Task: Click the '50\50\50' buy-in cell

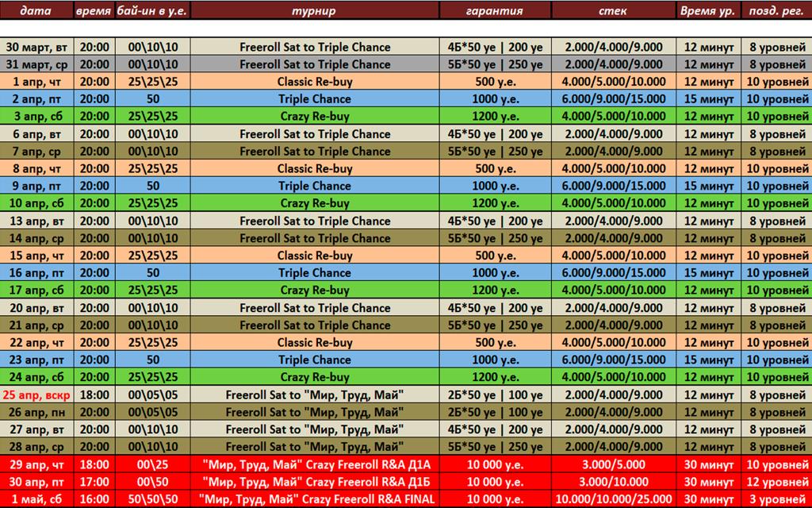Action: [153, 499]
